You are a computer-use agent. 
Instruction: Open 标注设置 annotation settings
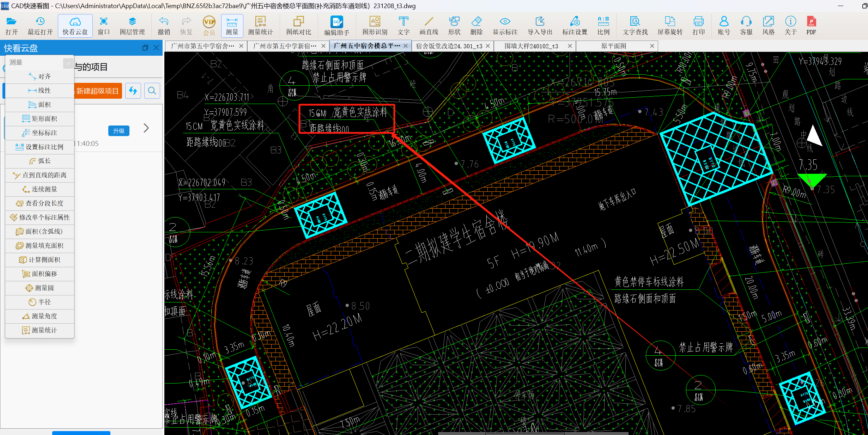coord(575,26)
